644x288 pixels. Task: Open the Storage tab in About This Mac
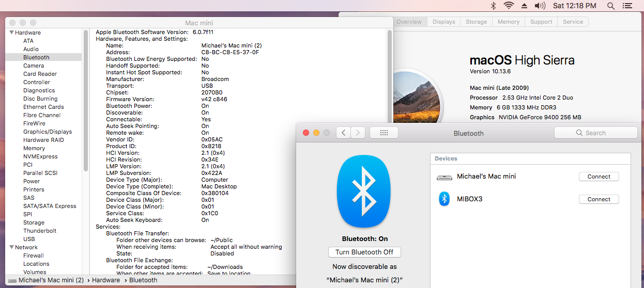(476, 22)
